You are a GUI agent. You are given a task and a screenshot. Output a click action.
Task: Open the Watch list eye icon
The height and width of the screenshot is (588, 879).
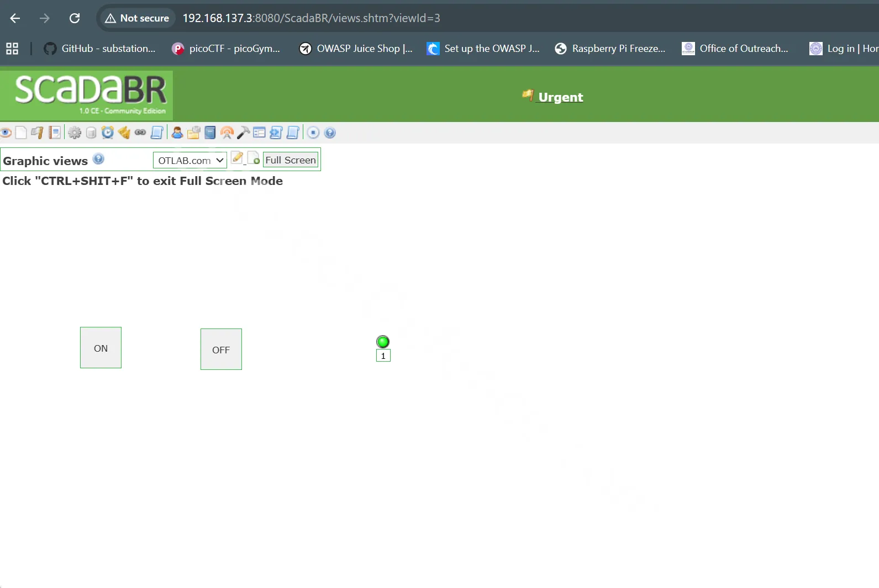[x=6, y=133]
